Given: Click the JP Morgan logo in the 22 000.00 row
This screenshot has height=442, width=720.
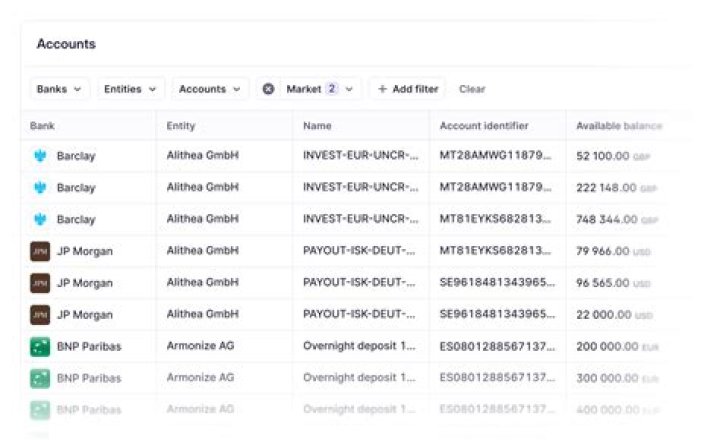Looking at the screenshot, I should click(40, 314).
